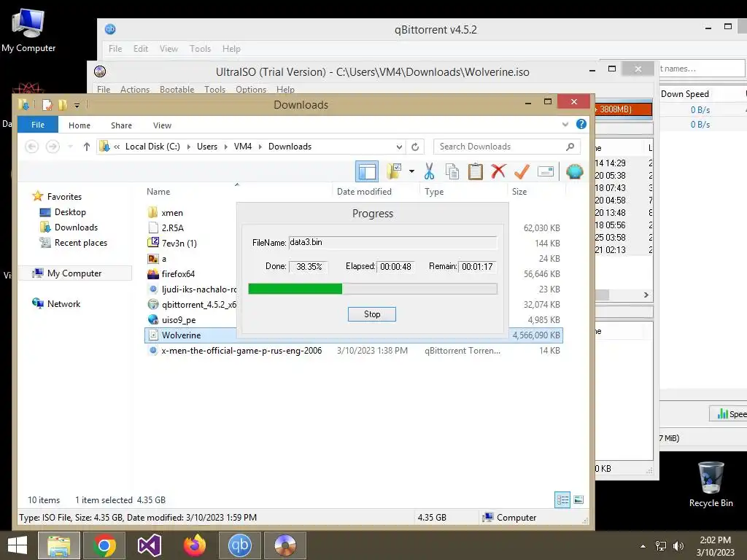Click the Windows Start button
Screen dimensions: 747x560
click(x=18, y=545)
